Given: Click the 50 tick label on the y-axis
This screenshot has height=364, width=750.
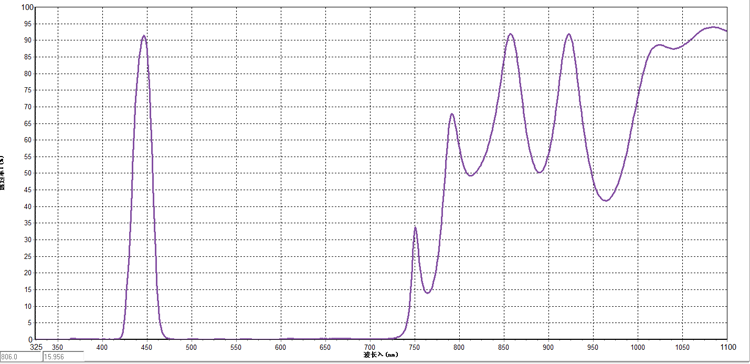Looking at the screenshot, I should (30, 174).
